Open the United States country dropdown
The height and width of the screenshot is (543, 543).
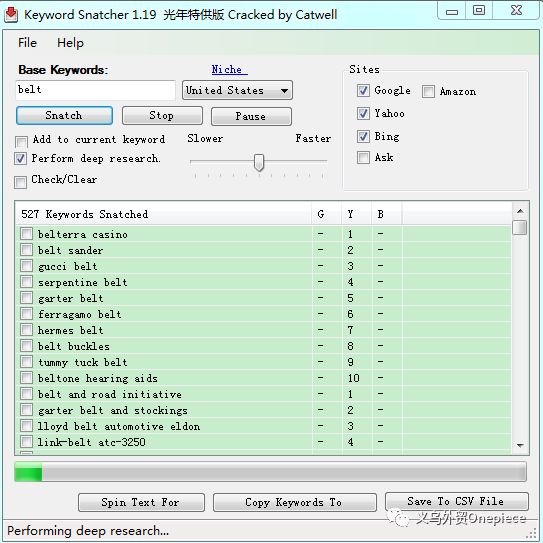[237, 90]
